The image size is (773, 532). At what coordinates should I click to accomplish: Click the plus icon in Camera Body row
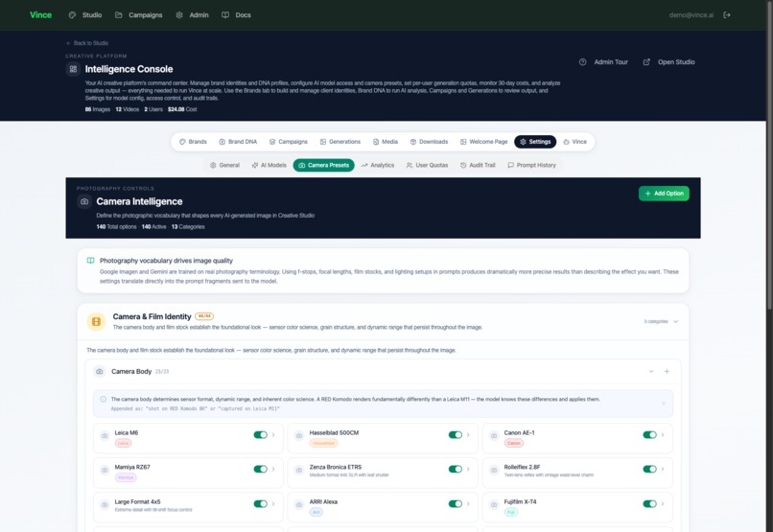coord(667,371)
